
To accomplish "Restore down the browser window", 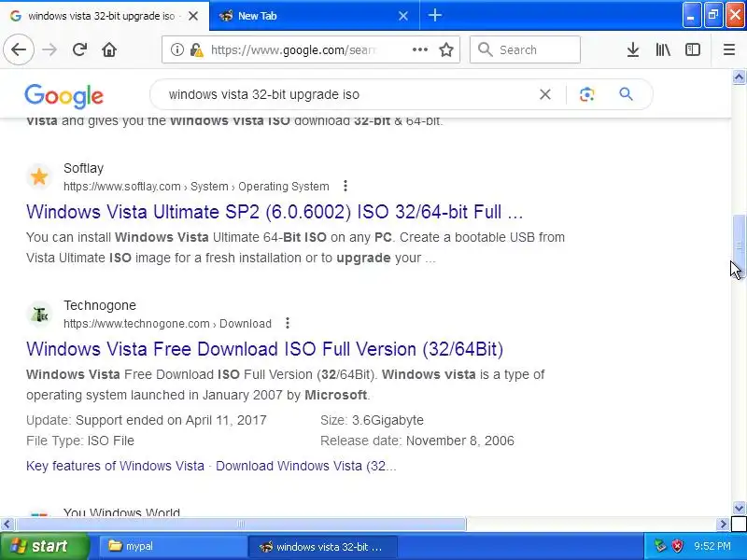I will [712, 15].
